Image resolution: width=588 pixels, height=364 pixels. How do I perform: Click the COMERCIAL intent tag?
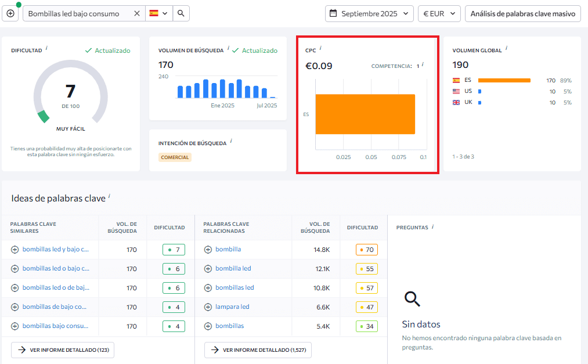[175, 157]
